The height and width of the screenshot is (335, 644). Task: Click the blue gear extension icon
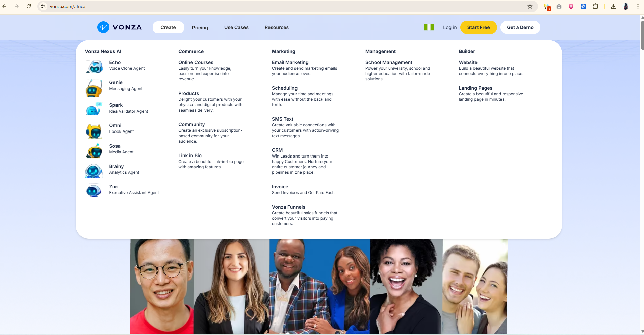(x=583, y=6)
